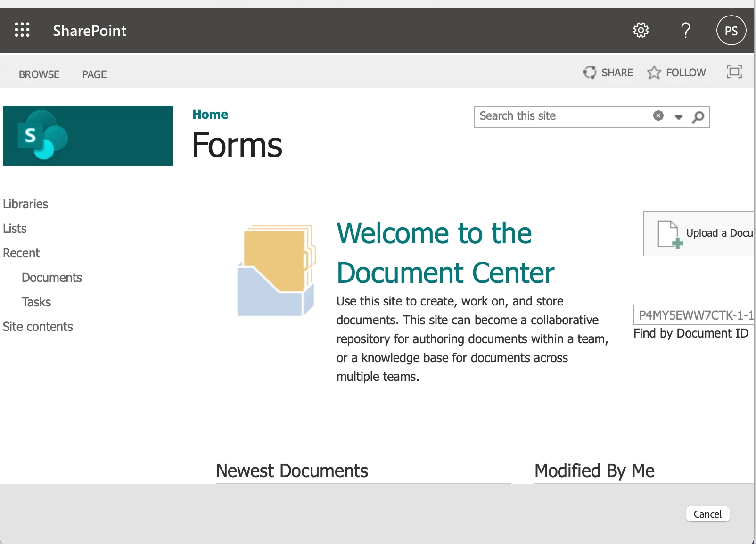Image resolution: width=756 pixels, height=544 pixels.
Task: Click the Follow star icon
Action: [654, 73]
